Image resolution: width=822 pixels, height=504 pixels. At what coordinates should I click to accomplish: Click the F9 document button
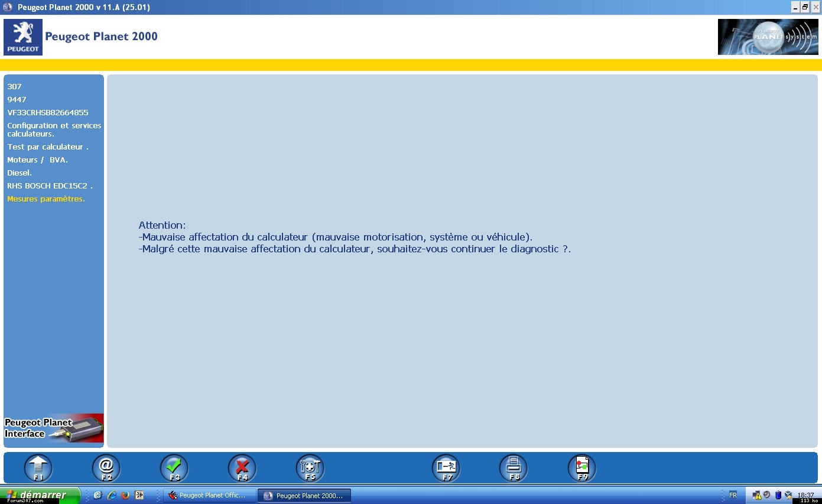pos(582,468)
